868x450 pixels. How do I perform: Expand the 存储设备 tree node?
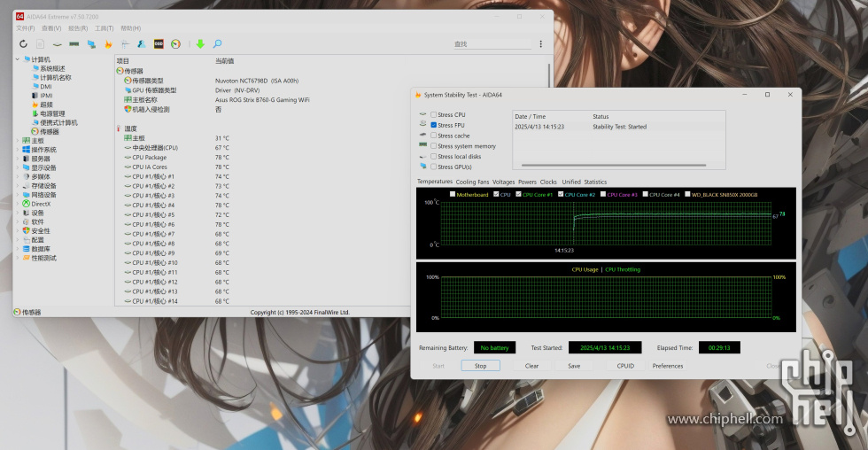point(18,186)
